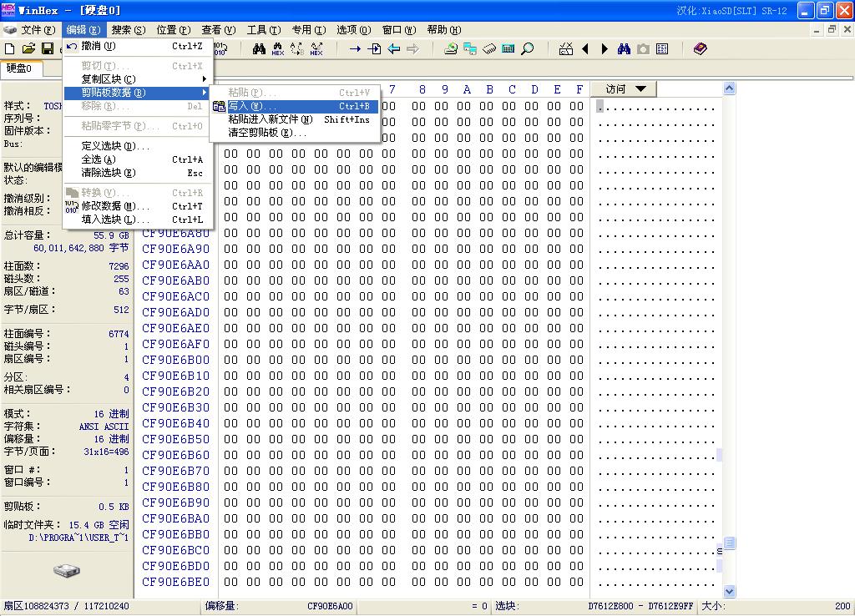This screenshot has height=616, width=855.
Task: Click the black right triangle toolbar icon
Action: [x=605, y=49]
